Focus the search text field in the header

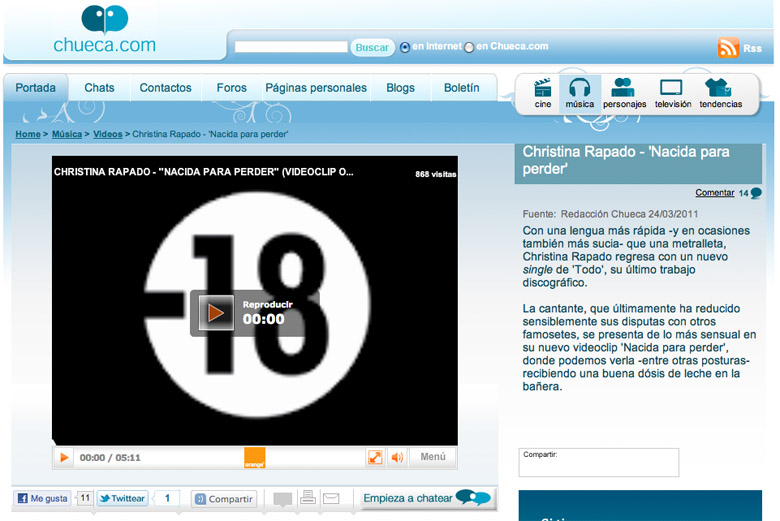click(x=291, y=47)
